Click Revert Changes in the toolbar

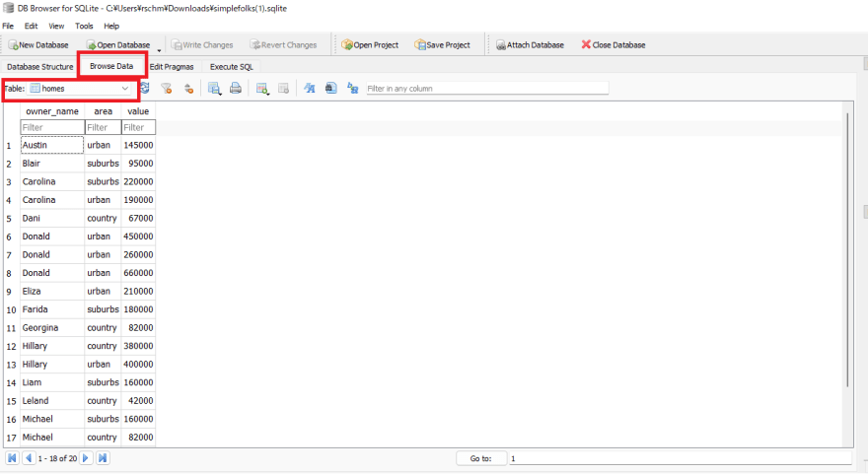tap(283, 44)
